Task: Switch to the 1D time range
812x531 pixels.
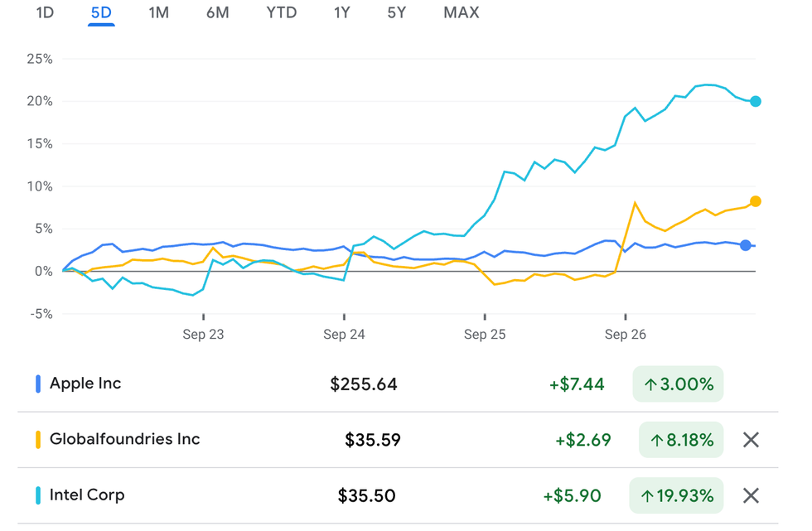Action: 45,12
